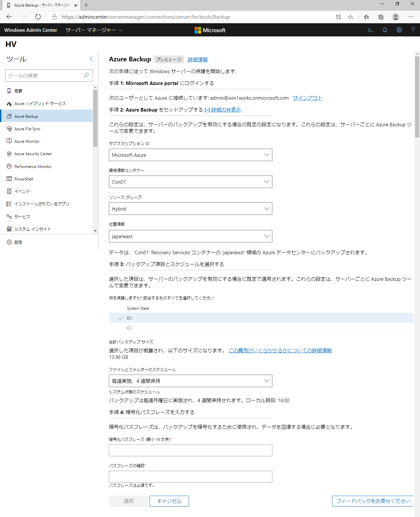Viewport: 420px width, 517px height.
Task: Focus the パスフレーズの確認 input field
Action: 191,477
